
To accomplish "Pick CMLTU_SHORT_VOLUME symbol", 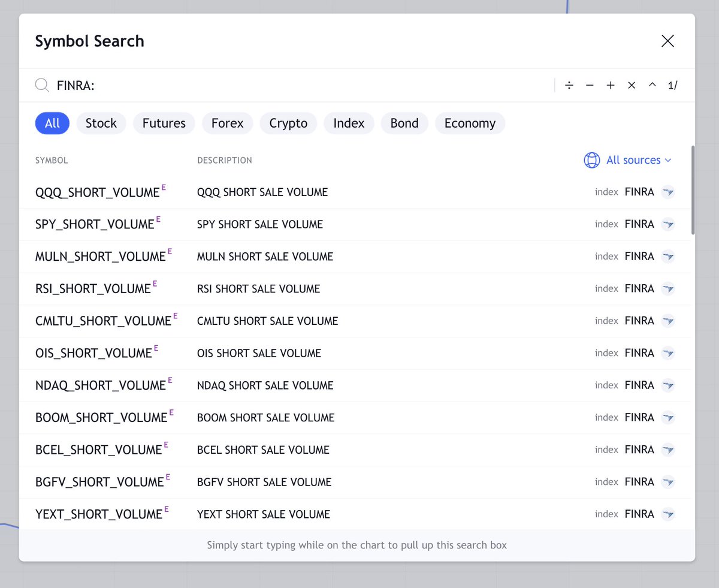I will [x=103, y=321].
